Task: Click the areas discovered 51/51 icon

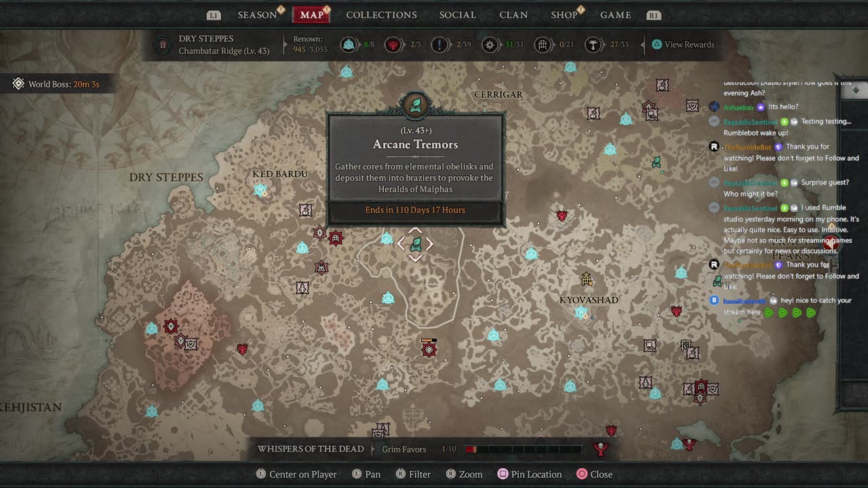Action: tap(490, 45)
